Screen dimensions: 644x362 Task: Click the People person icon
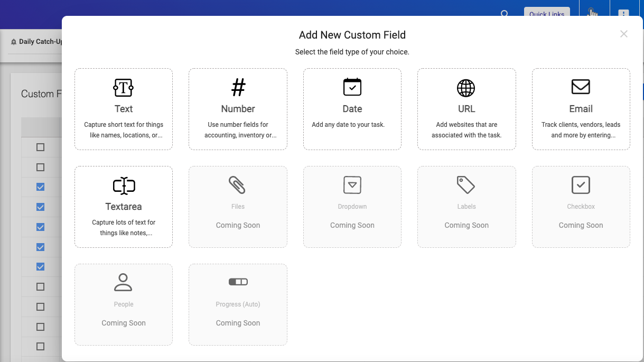click(x=123, y=282)
